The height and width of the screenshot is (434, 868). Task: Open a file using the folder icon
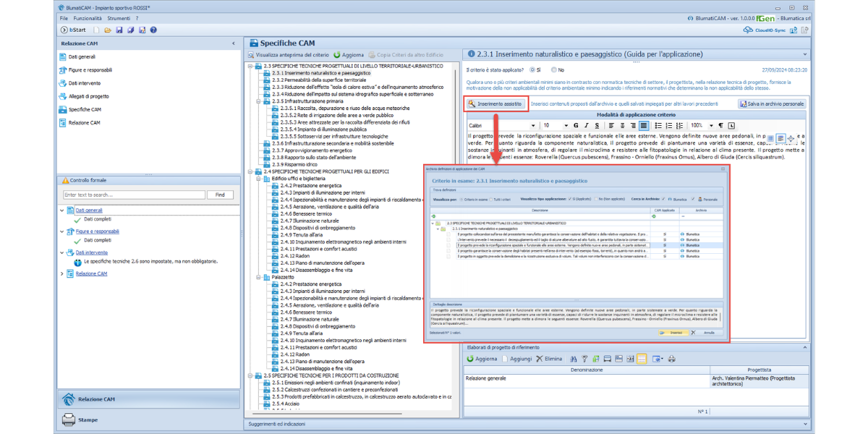107,30
